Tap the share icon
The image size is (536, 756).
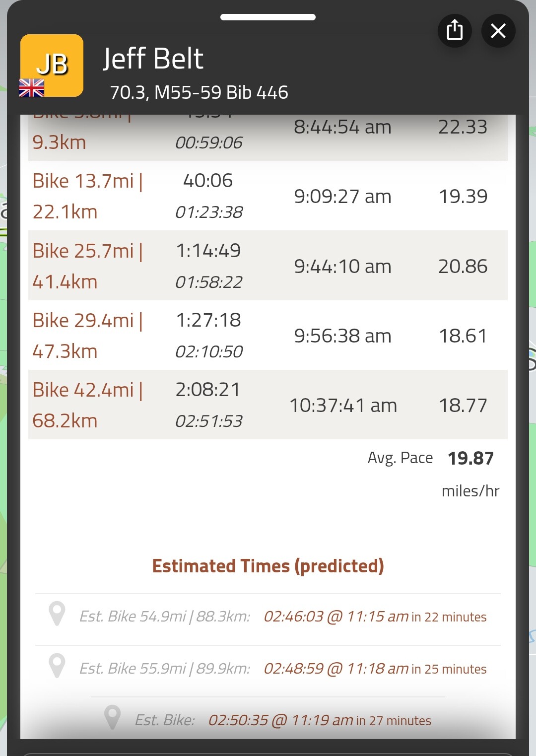pos(455,31)
